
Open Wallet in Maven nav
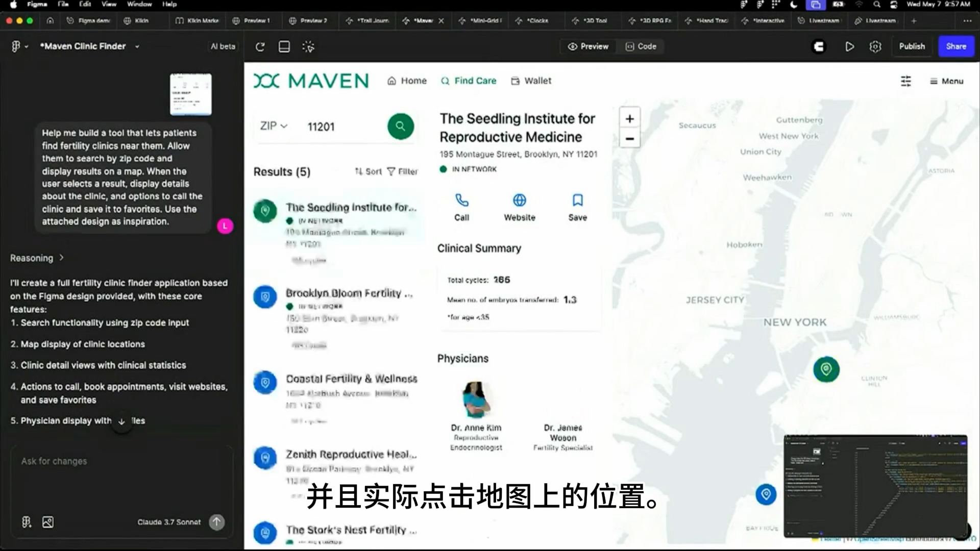pos(531,81)
